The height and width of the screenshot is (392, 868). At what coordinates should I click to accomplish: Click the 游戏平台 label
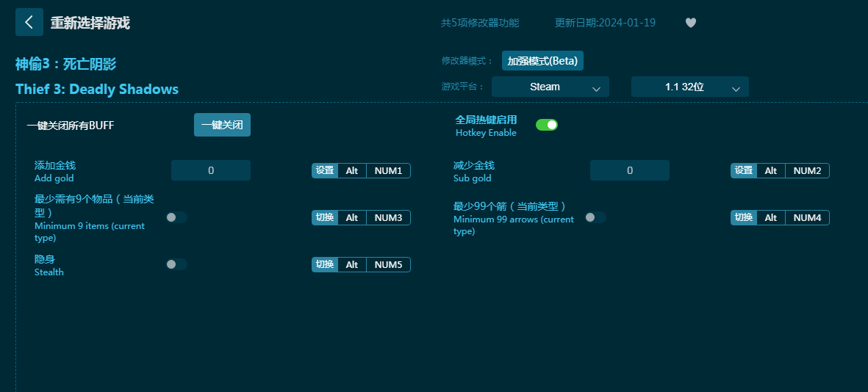coord(463,87)
